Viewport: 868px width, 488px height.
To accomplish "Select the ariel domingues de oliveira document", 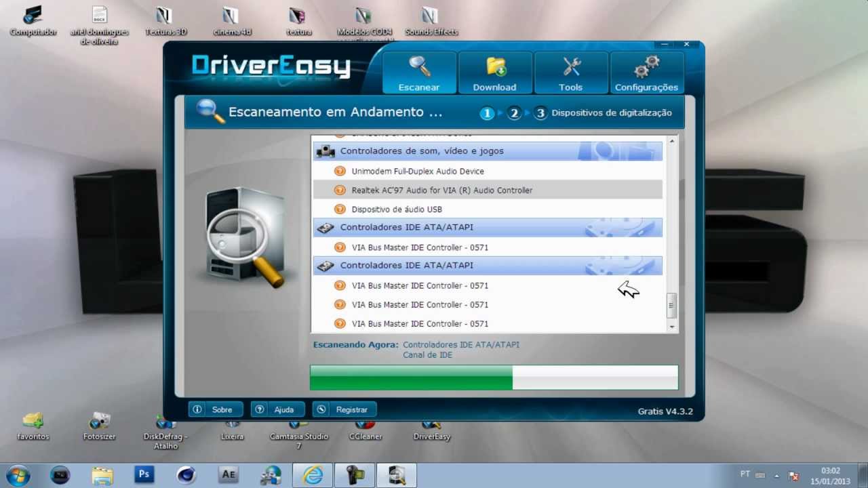I will (99, 25).
